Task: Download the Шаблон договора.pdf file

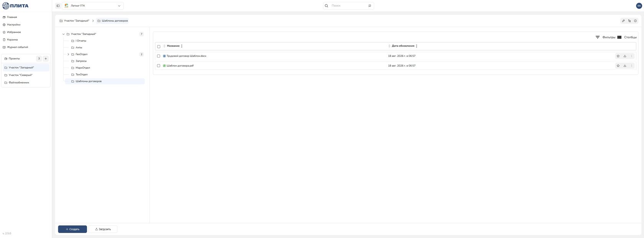Action: tap(625, 66)
